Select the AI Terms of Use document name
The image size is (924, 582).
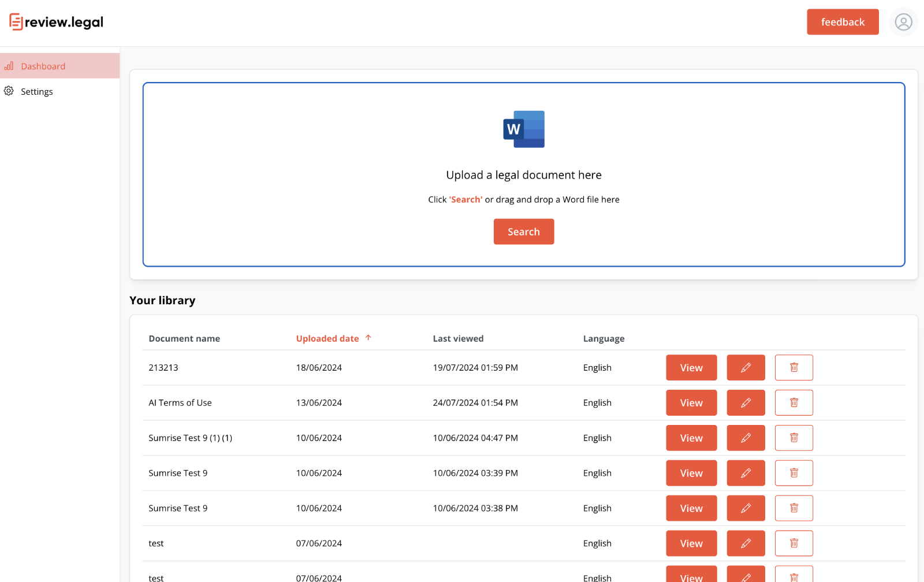click(x=180, y=403)
